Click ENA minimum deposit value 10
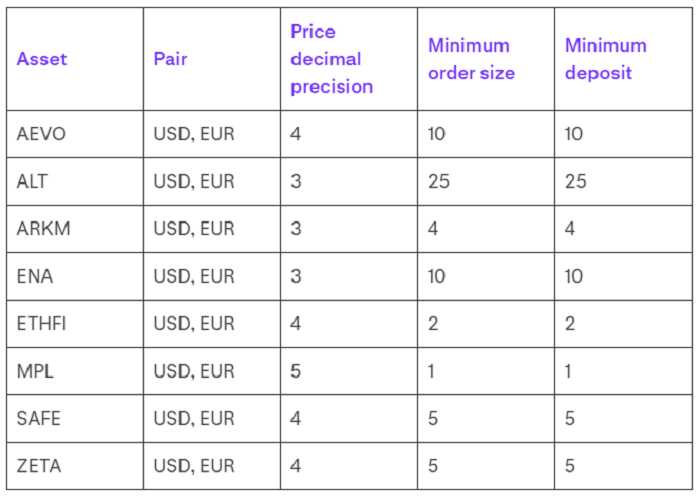Image resolution: width=700 pixels, height=502 pixels. pos(574,276)
